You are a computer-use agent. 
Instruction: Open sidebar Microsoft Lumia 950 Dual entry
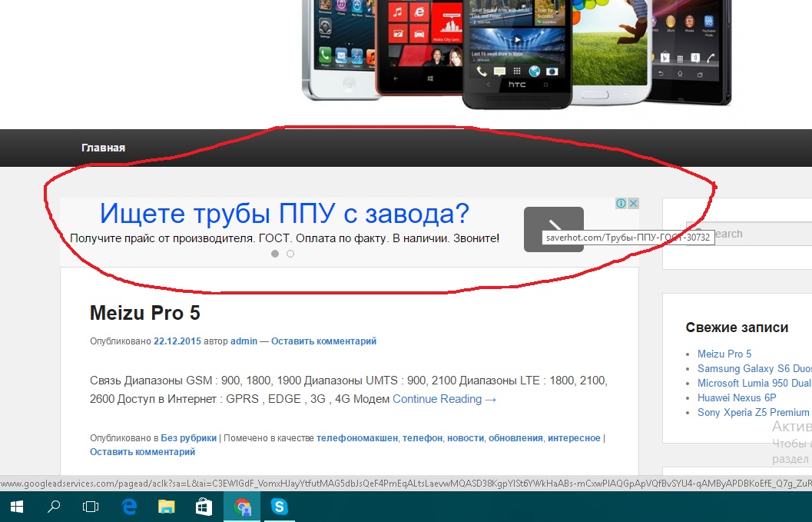click(x=754, y=383)
